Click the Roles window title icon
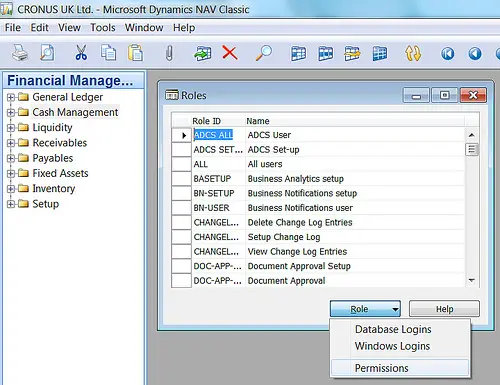This screenshot has height=385, width=500. [172, 95]
